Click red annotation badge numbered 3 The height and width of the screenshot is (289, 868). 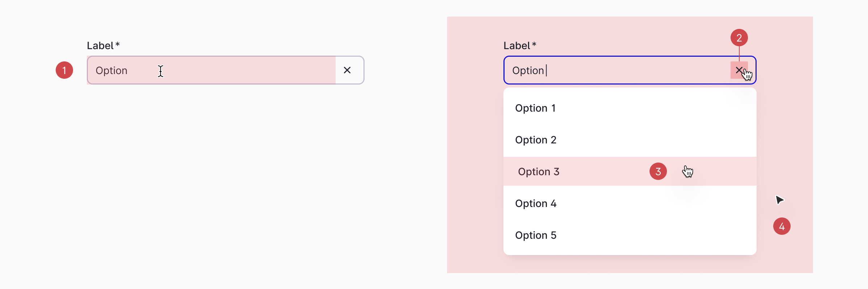point(658,171)
